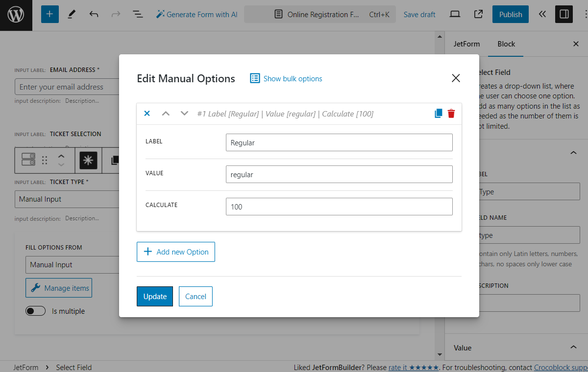Toggle the Is multiple switch
This screenshot has width=588, height=372.
[x=36, y=311]
